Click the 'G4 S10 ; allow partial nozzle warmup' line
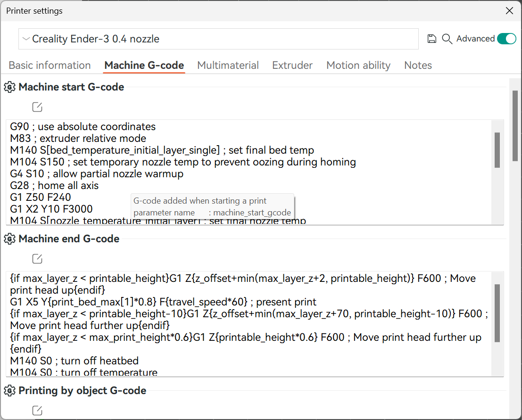 tap(97, 174)
